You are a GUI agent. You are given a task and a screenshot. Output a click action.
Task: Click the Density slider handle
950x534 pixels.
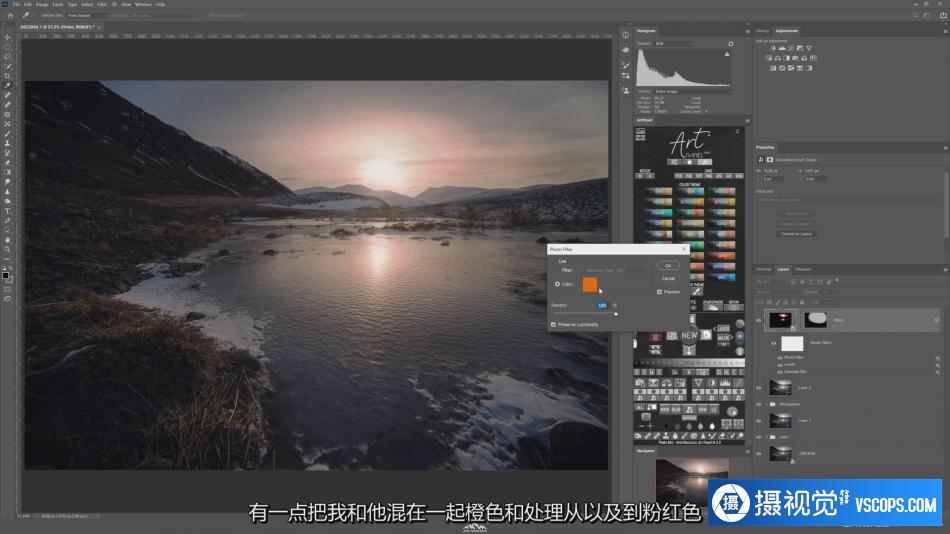[616, 314]
